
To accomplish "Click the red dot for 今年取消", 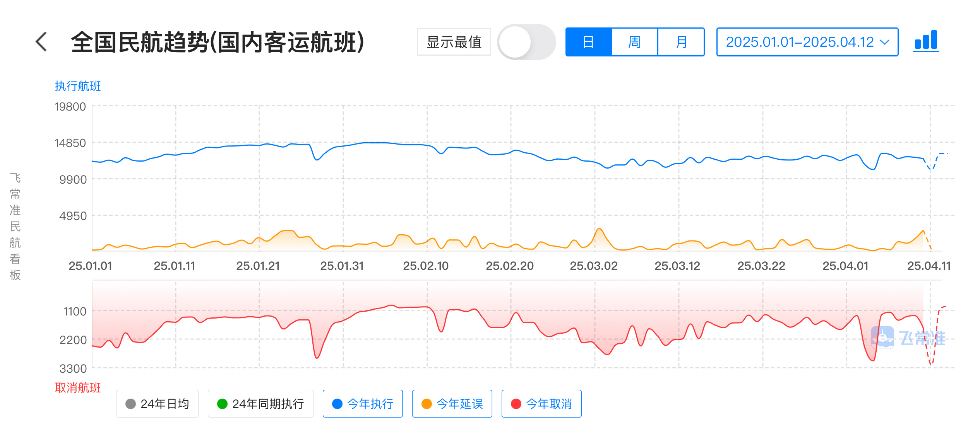I will pyautogui.click(x=516, y=404).
